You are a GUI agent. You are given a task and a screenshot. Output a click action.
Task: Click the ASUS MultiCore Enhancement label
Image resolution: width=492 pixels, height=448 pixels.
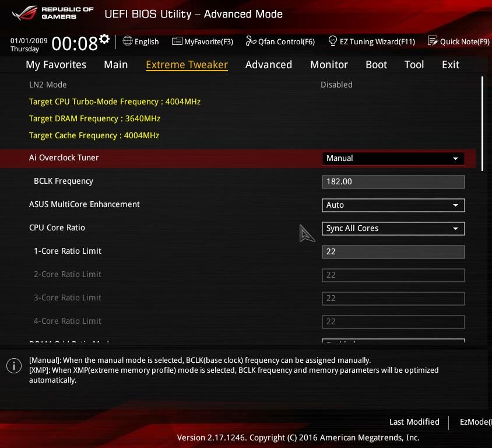pyautogui.click(x=85, y=204)
